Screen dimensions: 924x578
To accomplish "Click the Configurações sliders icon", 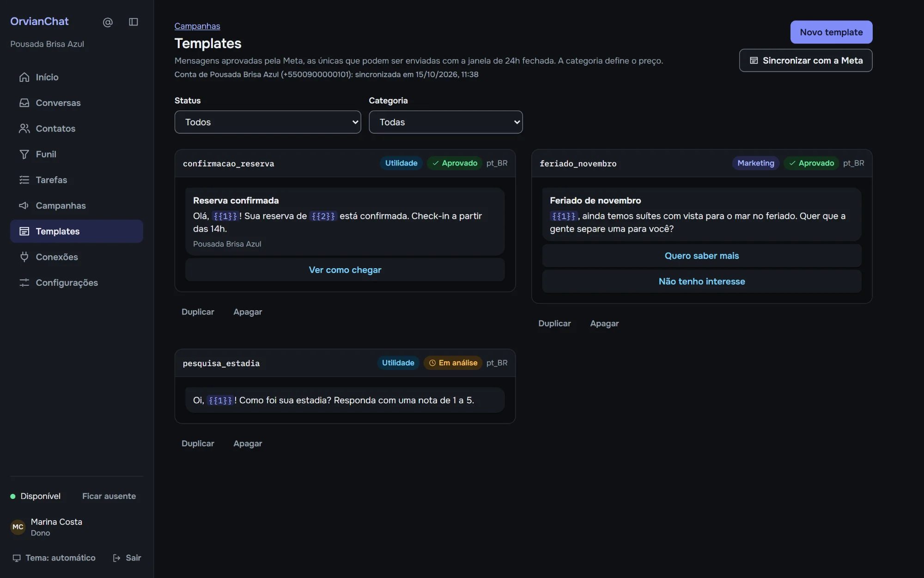I will 24,283.
